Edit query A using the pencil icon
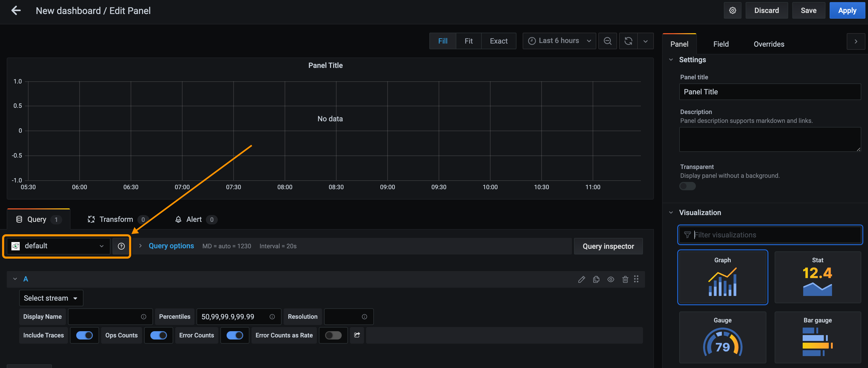The width and height of the screenshot is (868, 368). (x=582, y=279)
